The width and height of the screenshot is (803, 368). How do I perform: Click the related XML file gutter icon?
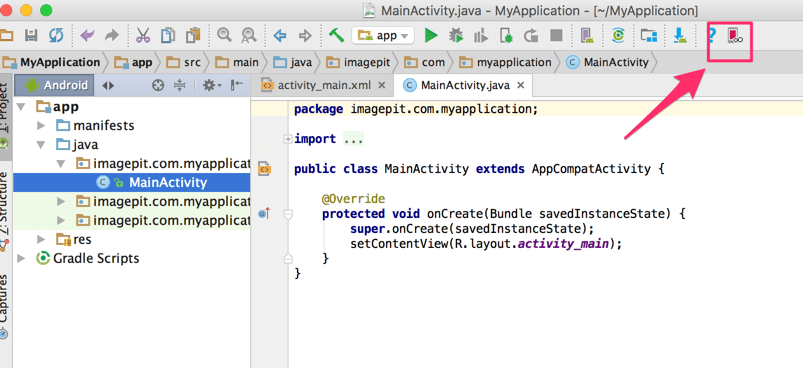coord(264,168)
